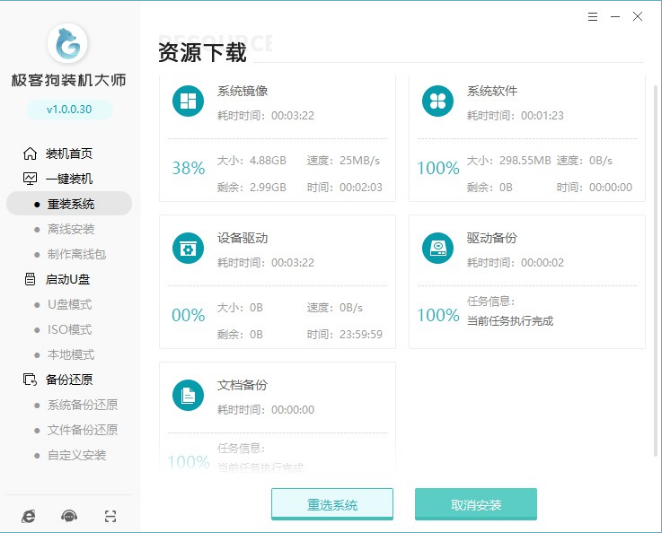The width and height of the screenshot is (662, 535).
Task: Click the 取消安装 button
Action: [x=476, y=504]
